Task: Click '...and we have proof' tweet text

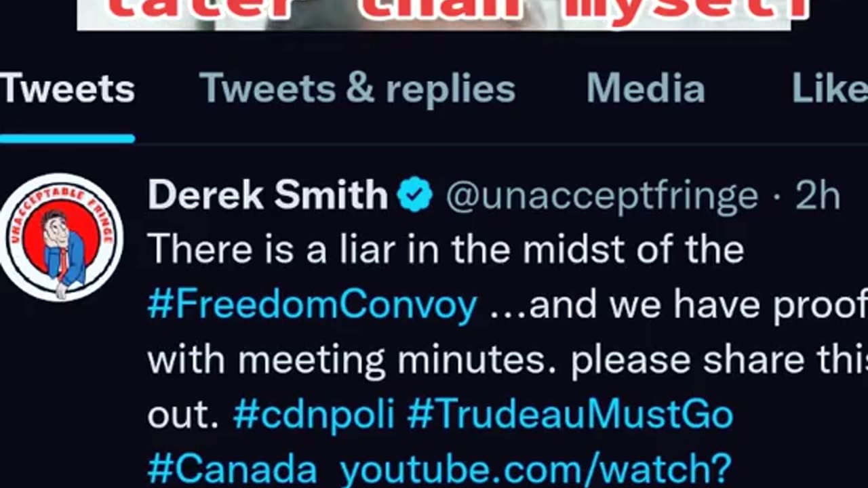Action: [x=678, y=306]
